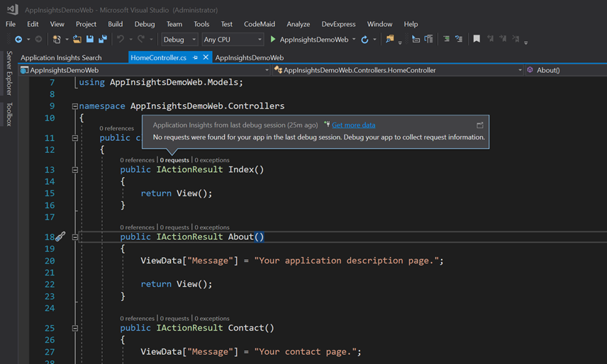607x364 pixels.
Task: Start debugging with the green play icon
Action: pyautogui.click(x=273, y=40)
